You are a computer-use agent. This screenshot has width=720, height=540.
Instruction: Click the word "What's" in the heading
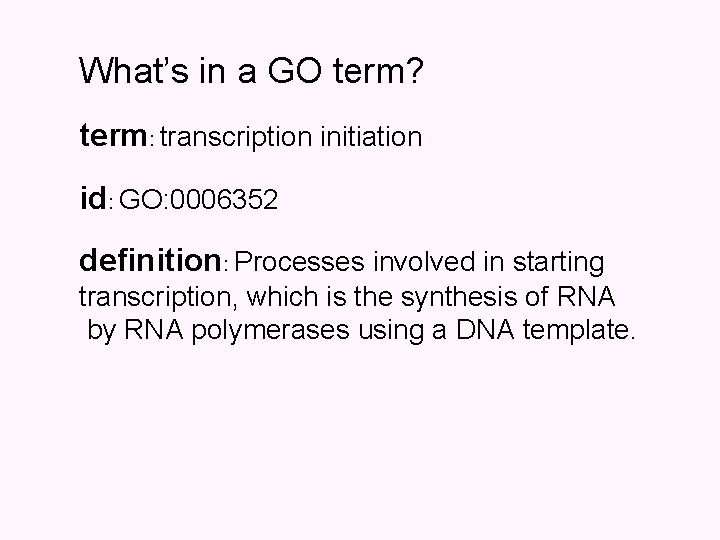(x=134, y=71)
